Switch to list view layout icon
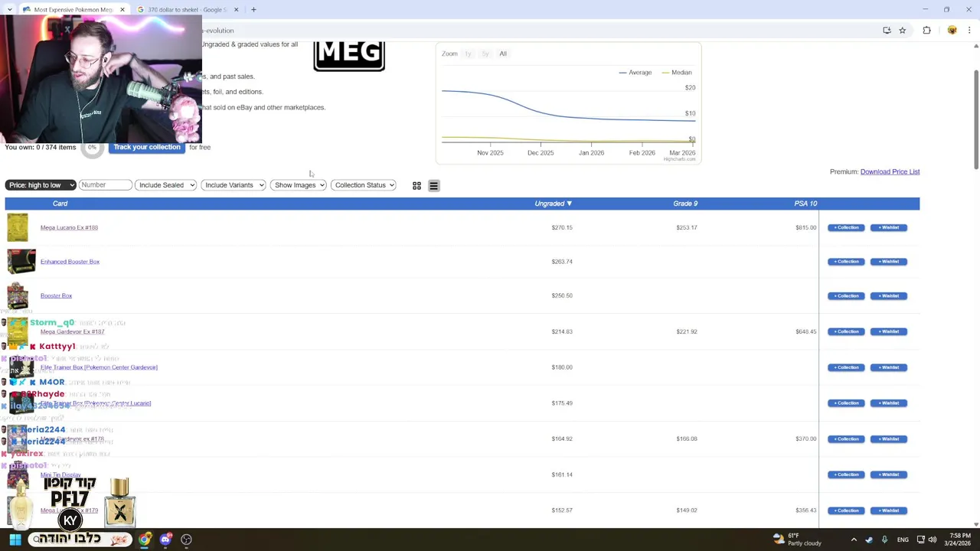This screenshot has height=551, width=980. [x=433, y=186]
